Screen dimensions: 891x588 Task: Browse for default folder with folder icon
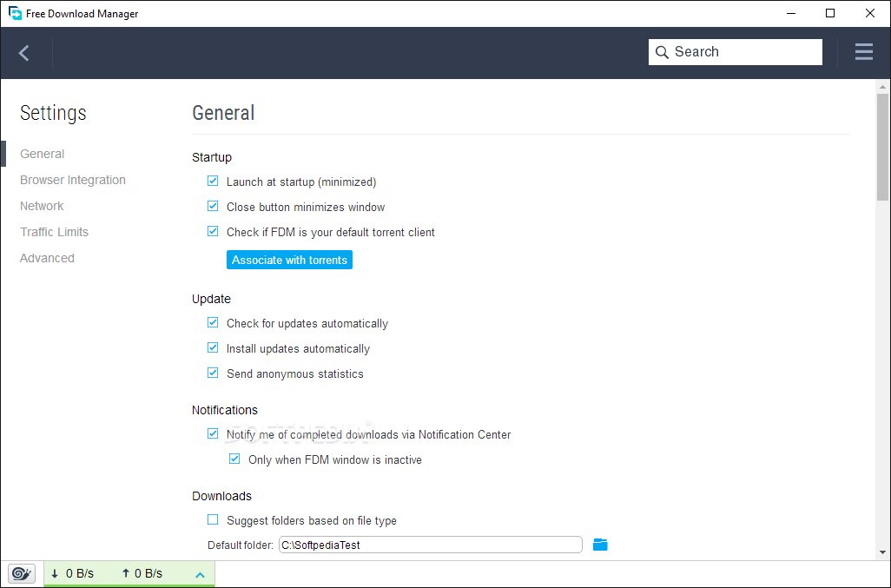[600, 545]
